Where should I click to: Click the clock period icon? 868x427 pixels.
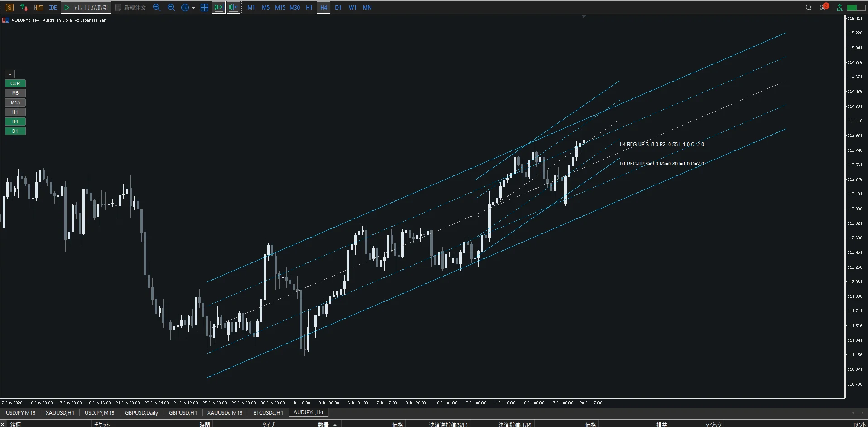coord(185,7)
